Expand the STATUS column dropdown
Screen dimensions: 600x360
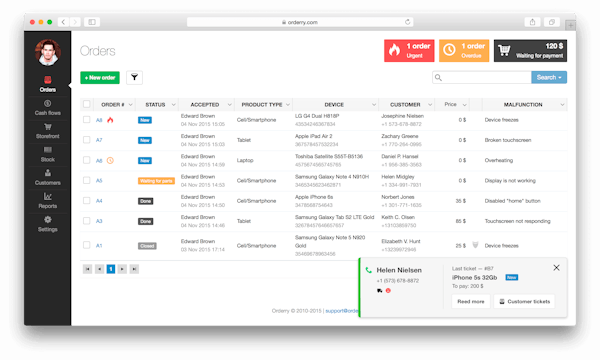(173, 104)
